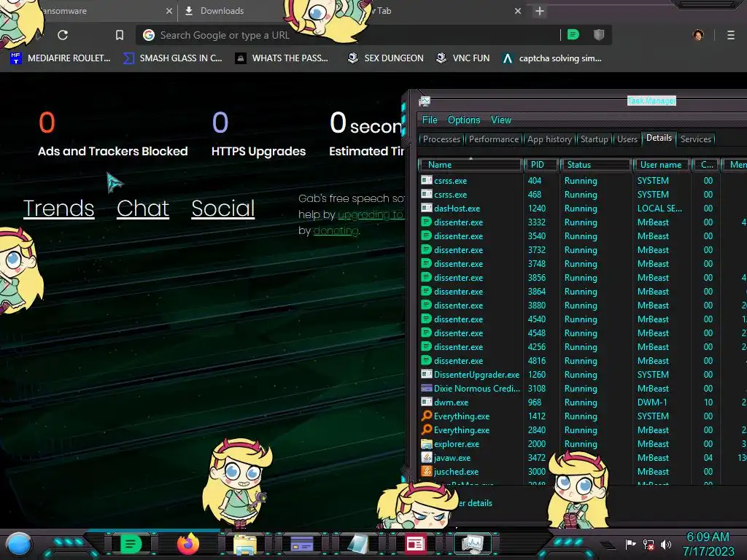Click the Task Manager title bar icon
This screenshot has height=560, width=747.
(x=425, y=101)
